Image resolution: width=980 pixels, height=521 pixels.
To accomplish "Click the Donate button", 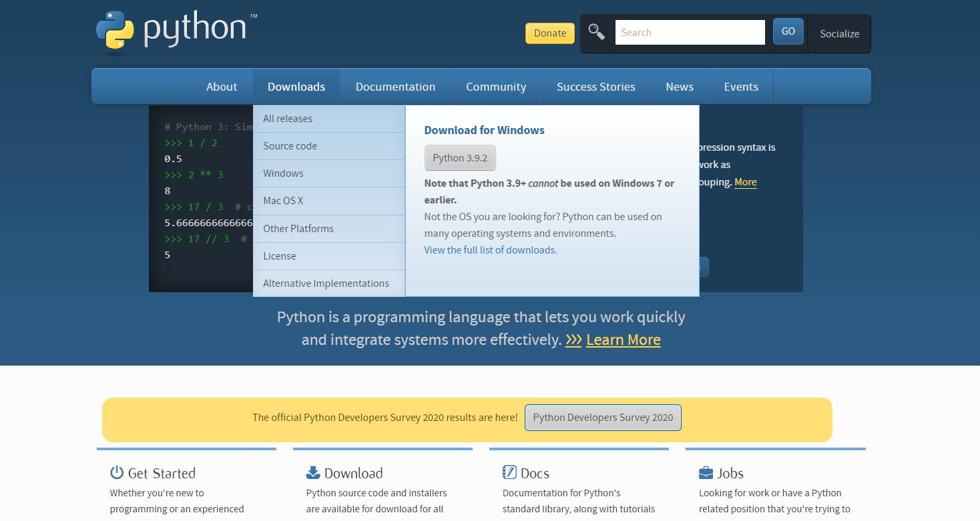I will click(550, 33).
